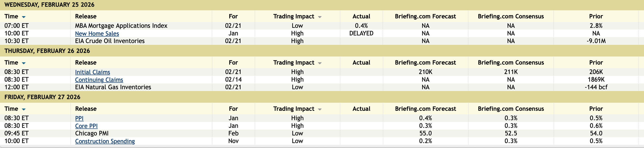Image resolution: width=644 pixels, height=148 pixels.
Task: Open the Construction Spending link
Action: pos(105,141)
